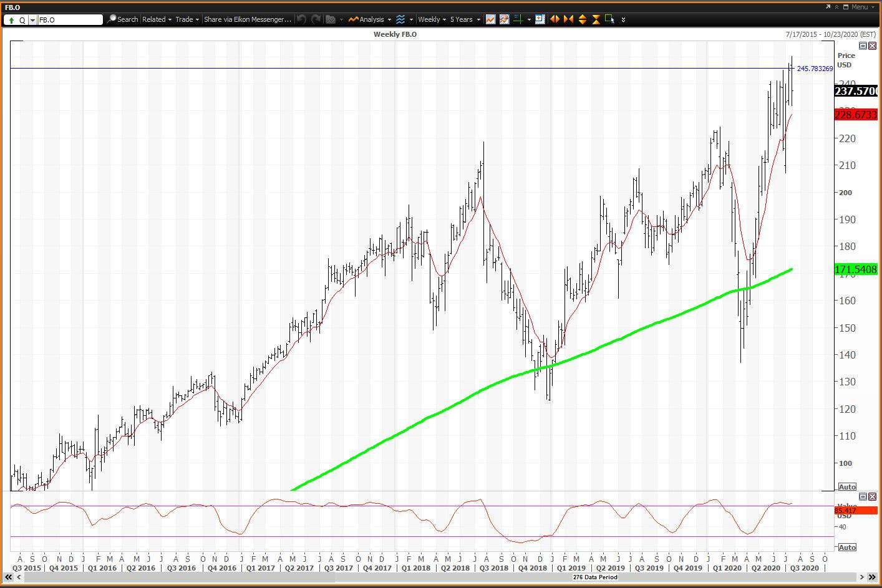Screen dimensions: 882x588
Task: Toggle Auto scale on indicator axis
Action: [847, 547]
